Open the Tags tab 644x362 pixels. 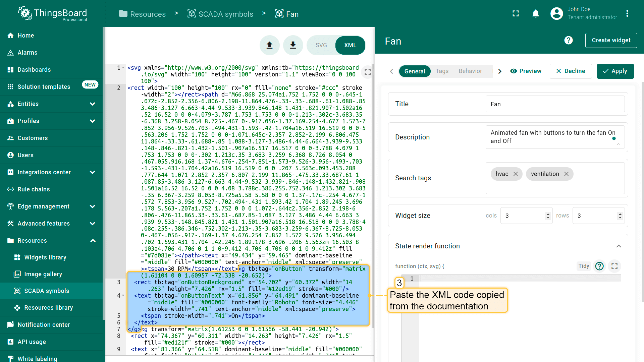(x=442, y=71)
